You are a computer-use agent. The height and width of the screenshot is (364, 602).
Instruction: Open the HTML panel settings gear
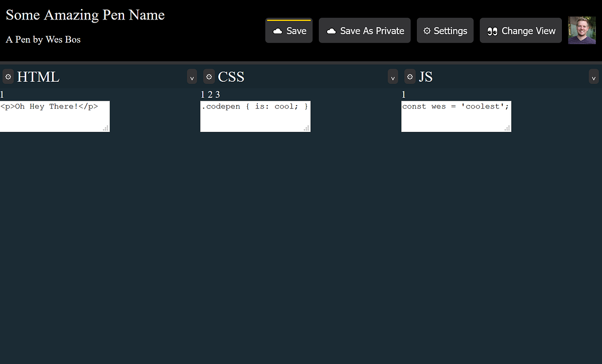click(8, 76)
